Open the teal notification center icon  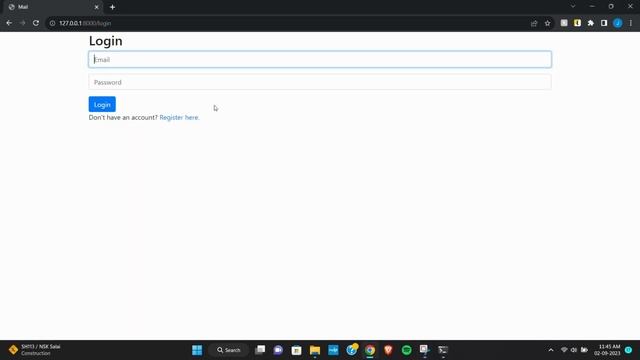point(629,350)
